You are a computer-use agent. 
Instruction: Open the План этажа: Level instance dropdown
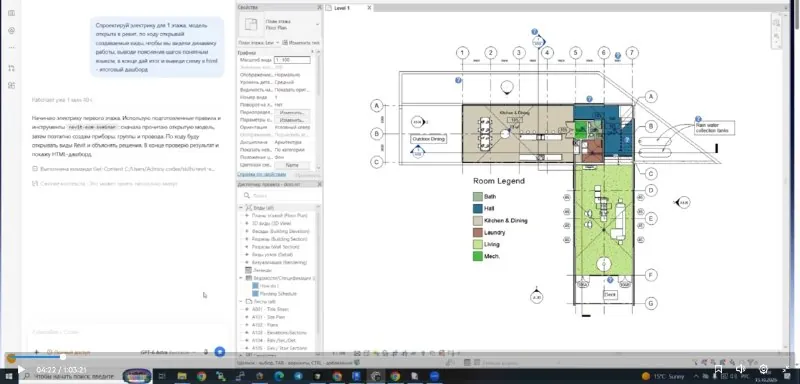coord(259,43)
